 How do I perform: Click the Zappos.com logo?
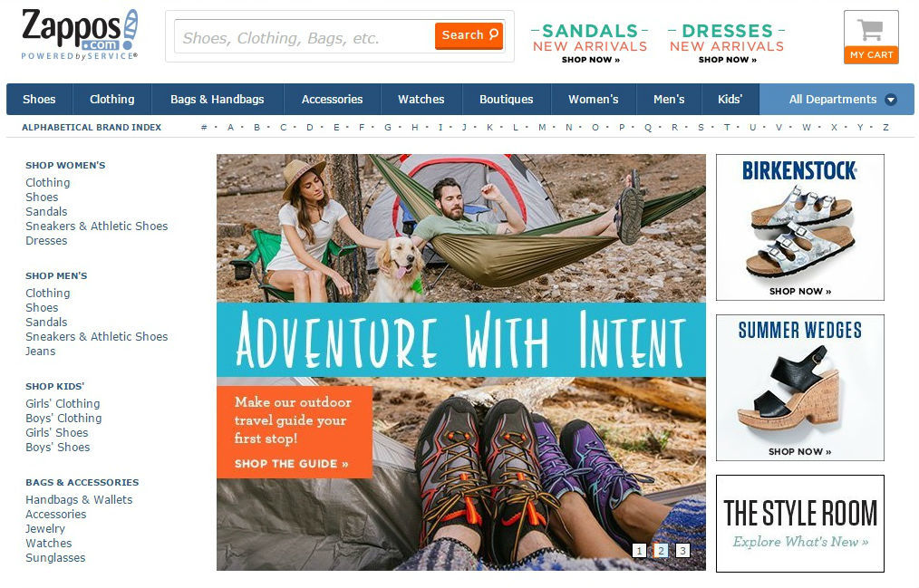pos(80,34)
